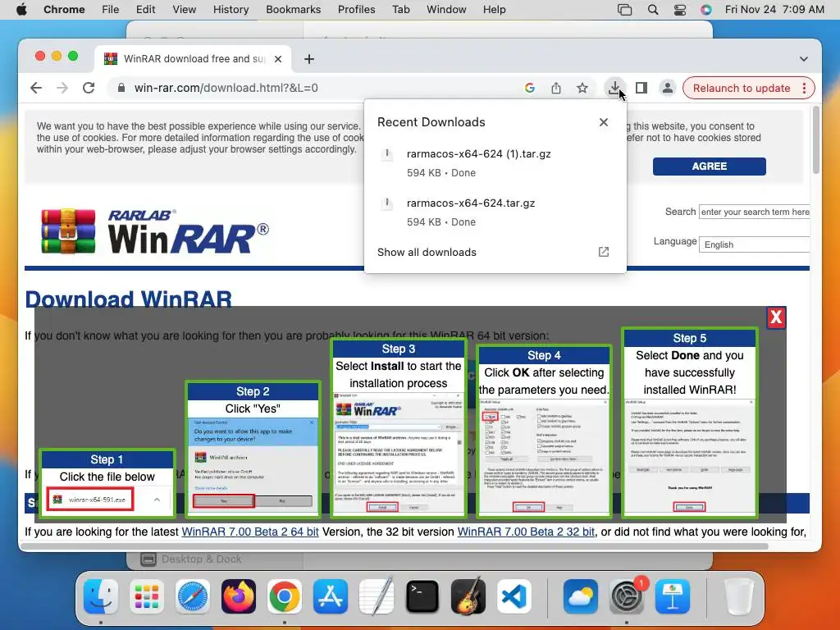Open the Window menu
The height and width of the screenshot is (630, 840).
coord(446,10)
